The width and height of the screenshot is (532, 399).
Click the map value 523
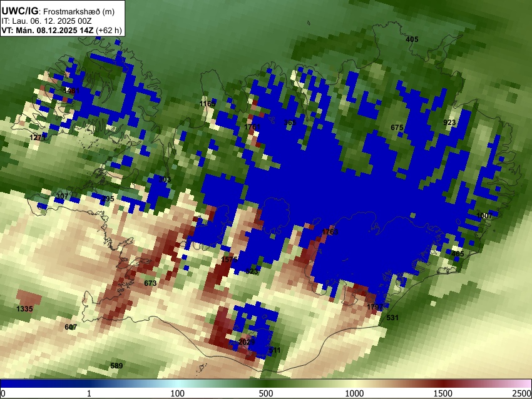point(252,271)
